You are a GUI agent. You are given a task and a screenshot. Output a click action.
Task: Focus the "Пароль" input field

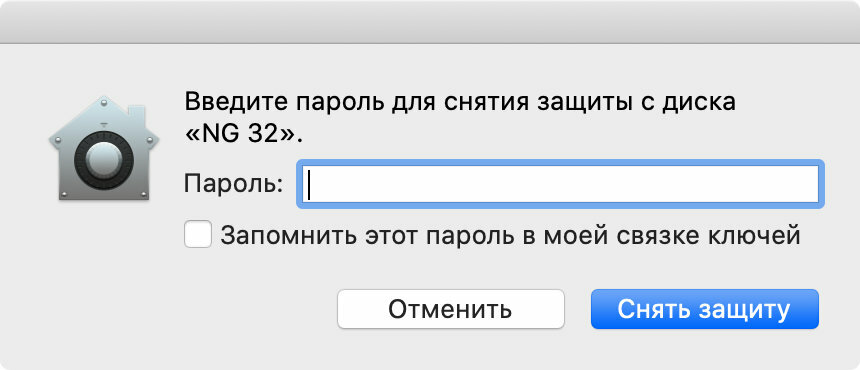pos(560,184)
